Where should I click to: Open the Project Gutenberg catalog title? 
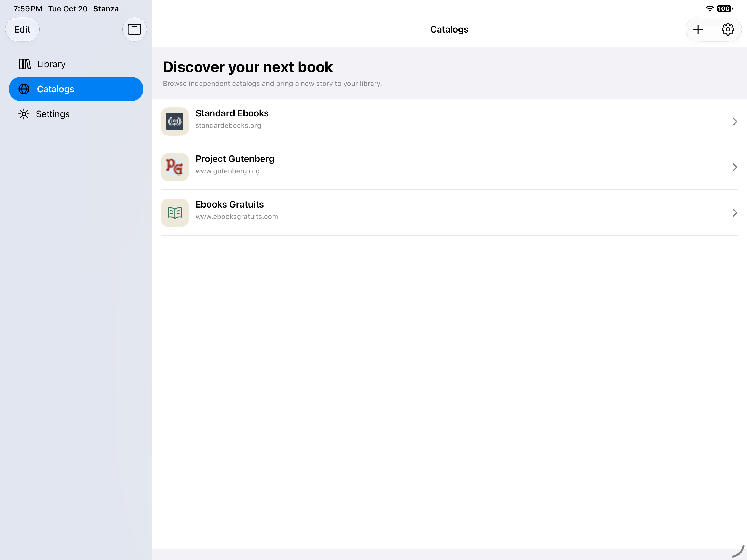pyautogui.click(x=235, y=159)
